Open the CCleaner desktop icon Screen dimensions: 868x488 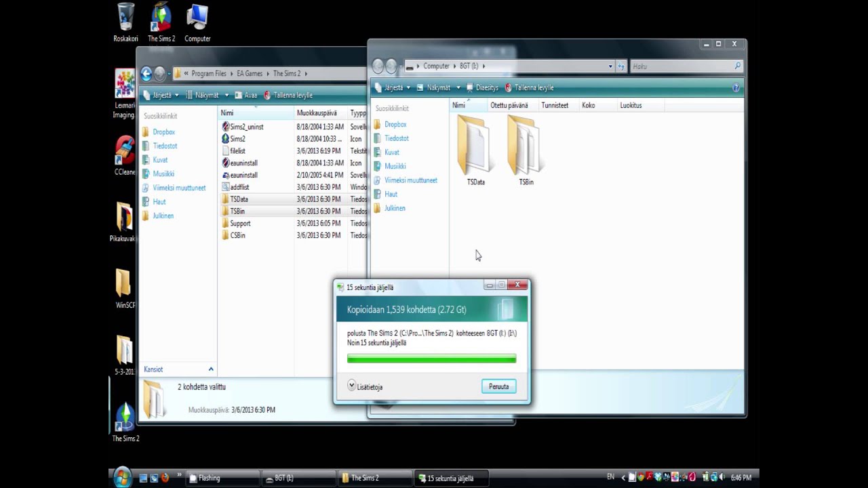pyautogui.click(x=125, y=156)
